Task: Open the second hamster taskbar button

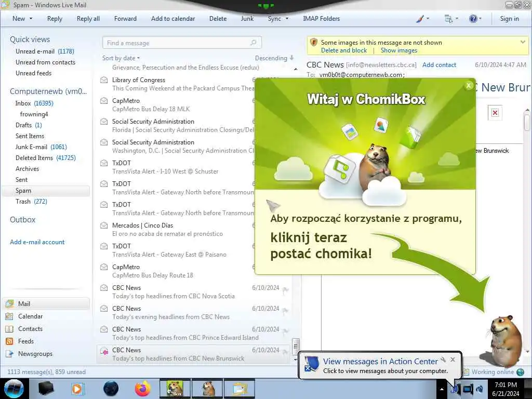Action: [207, 389]
